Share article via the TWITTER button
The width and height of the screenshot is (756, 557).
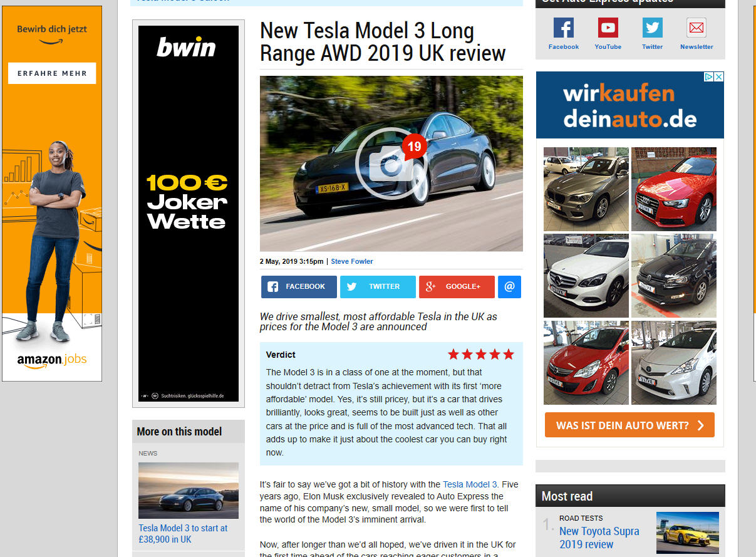point(378,287)
